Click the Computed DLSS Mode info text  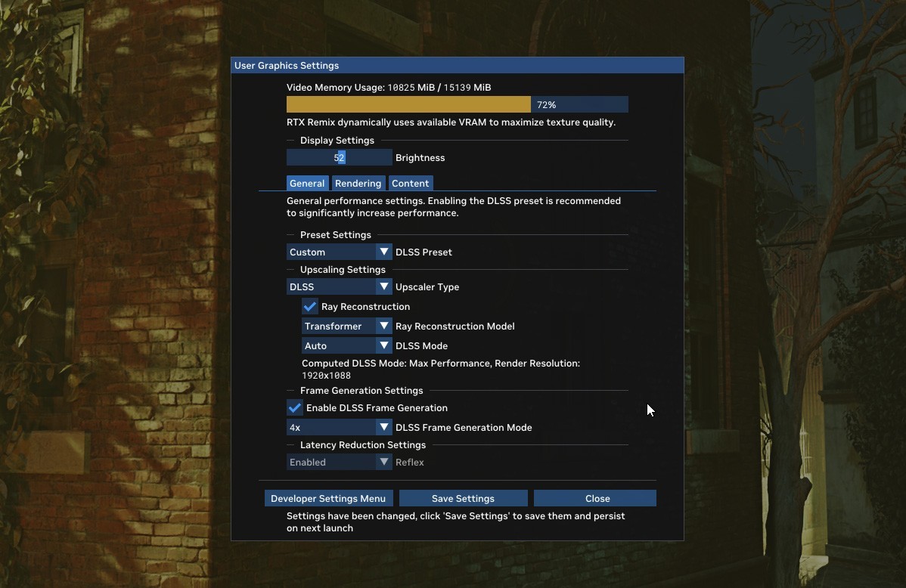(441, 369)
